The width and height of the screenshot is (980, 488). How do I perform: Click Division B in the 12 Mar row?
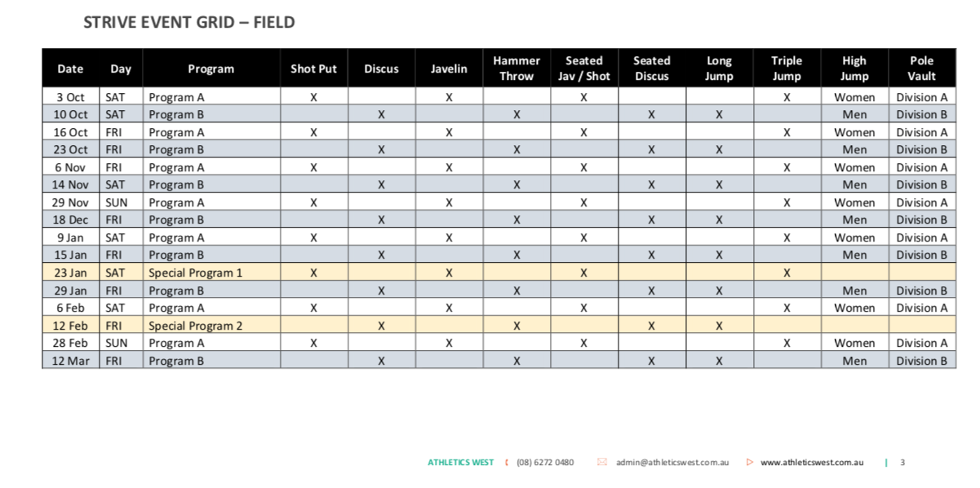(922, 361)
